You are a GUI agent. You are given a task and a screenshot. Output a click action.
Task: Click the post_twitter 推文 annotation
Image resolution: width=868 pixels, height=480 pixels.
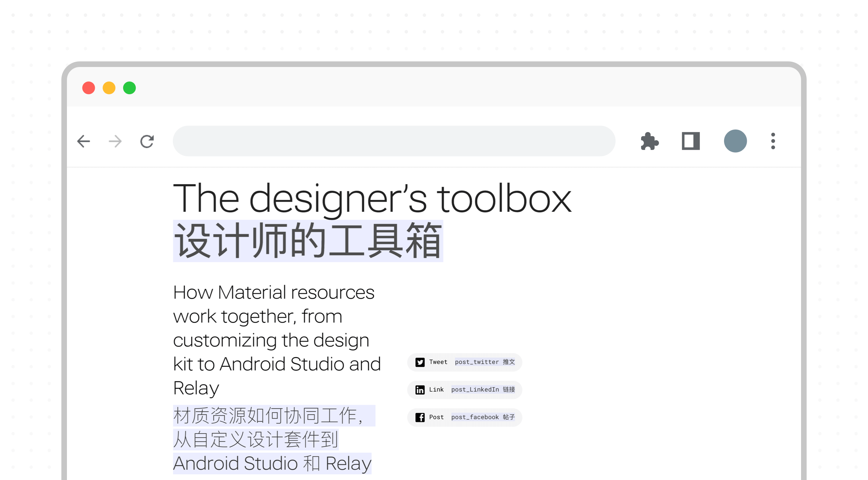(x=485, y=362)
